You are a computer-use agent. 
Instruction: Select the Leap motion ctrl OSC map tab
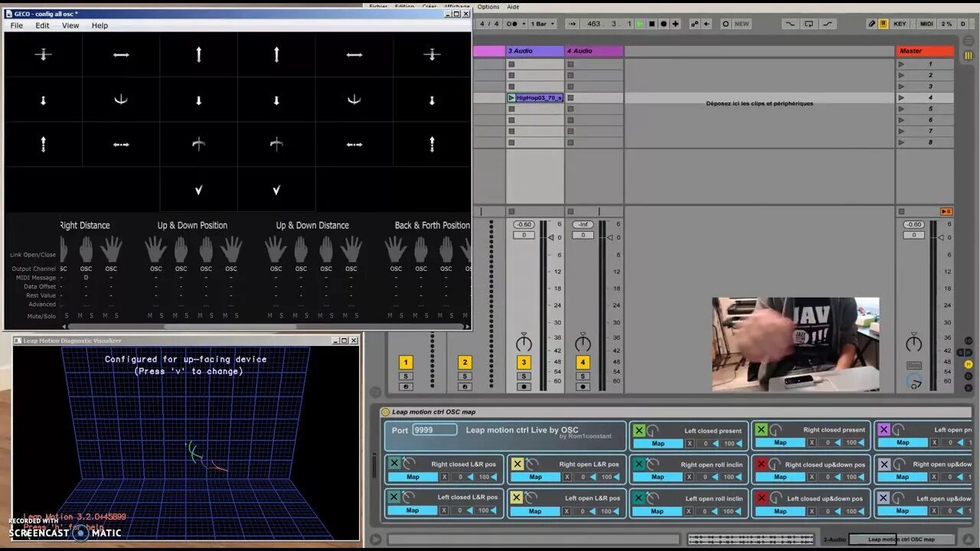click(x=901, y=540)
